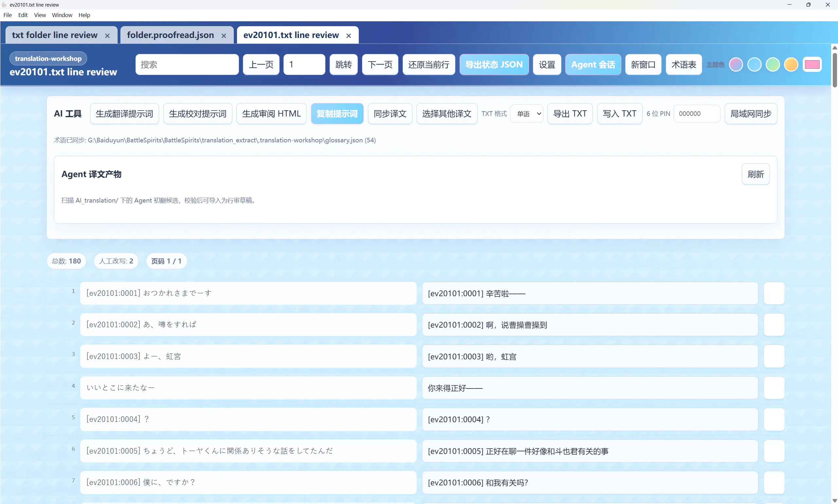Edit translation 哟，虹宫
This screenshot has height=504, width=838.
(590, 356)
